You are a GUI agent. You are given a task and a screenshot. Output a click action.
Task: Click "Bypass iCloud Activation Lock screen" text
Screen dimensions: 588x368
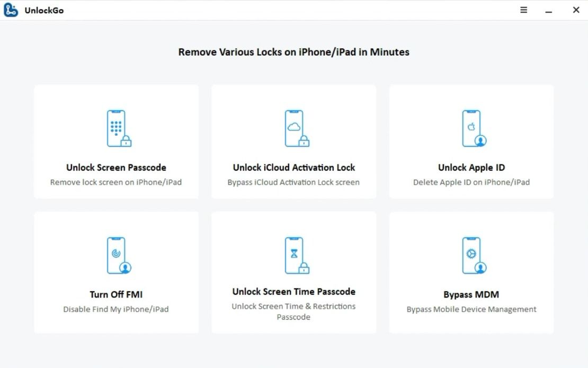pyautogui.click(x=293, y=182)
